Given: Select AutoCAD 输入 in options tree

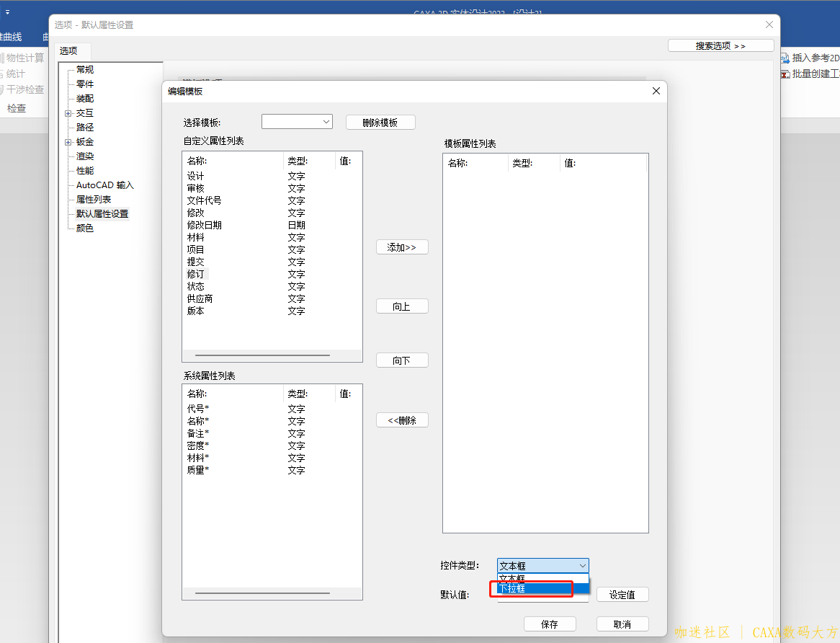Looking at the screenshot, I should click(105, 185).
